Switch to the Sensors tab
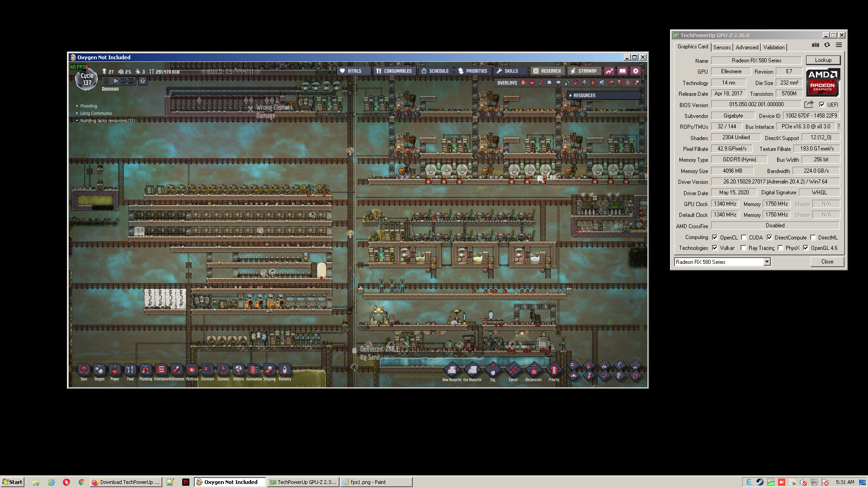Screen dimensions: 868x488 [722, 47]
